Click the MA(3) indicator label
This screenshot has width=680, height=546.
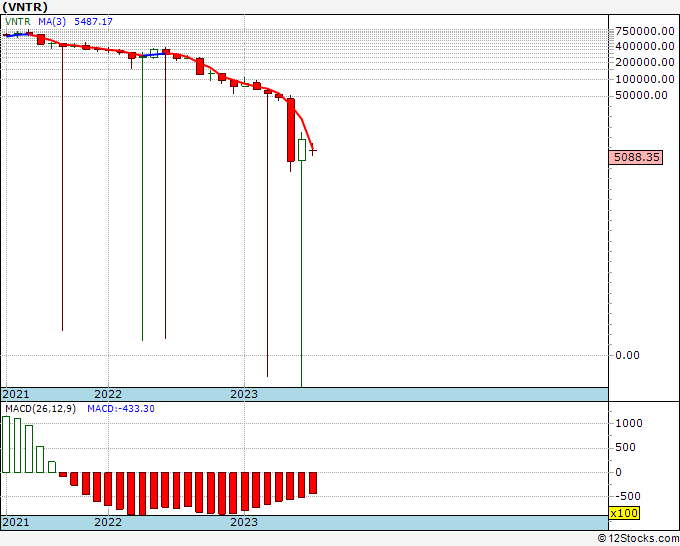click(x=52, y=22)
